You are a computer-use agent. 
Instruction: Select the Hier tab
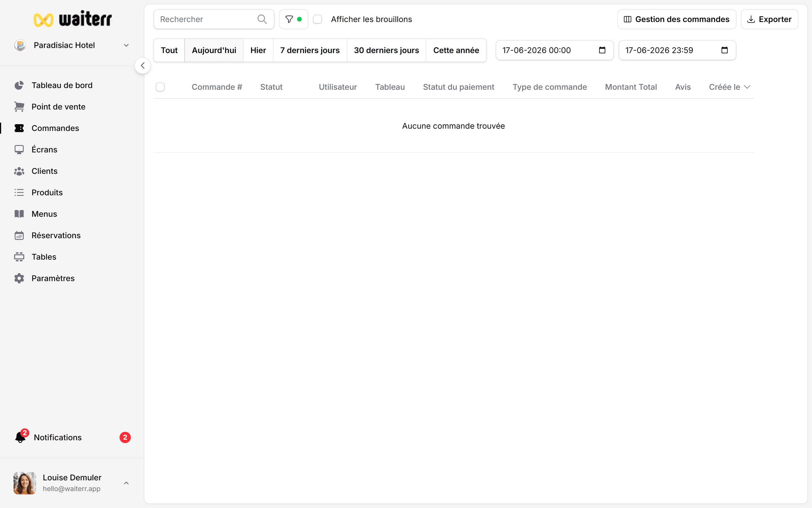(x=258, y=50)
